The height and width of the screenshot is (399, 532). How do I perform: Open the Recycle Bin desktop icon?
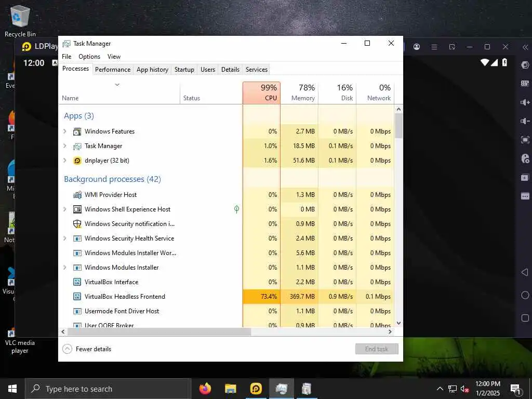pos(20,21)
